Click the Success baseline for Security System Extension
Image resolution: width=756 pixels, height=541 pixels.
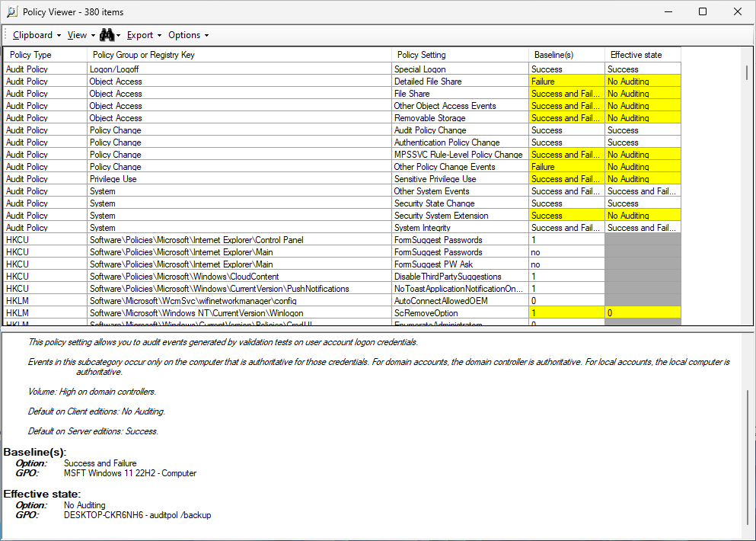(566, 216)
